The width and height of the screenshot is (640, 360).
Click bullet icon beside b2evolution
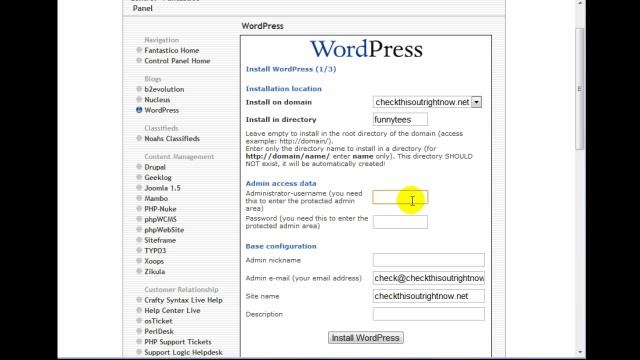(x=139, y=89)
